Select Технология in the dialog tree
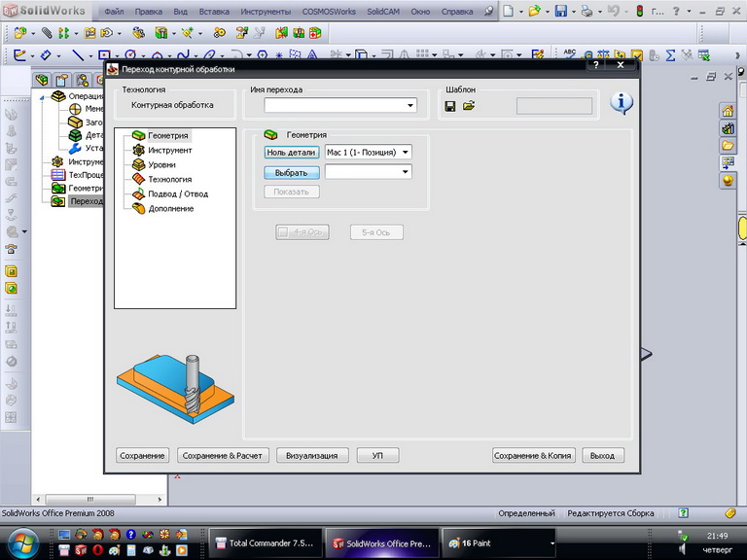This screenshot has width=747, height=560. click(169, 180)
